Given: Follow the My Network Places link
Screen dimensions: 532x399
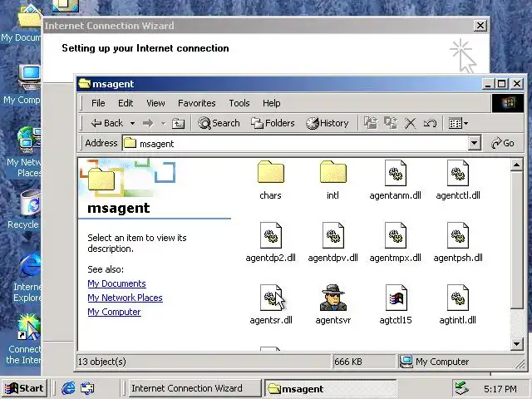Looking at the screenshot, I should (x=126, y=298).
